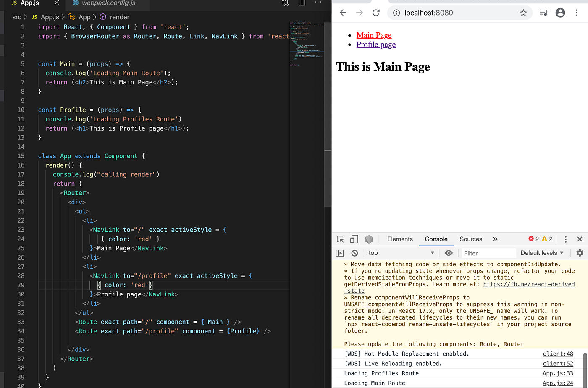Open the browser profile avatar
Image resolution: width=588 pixels, height=388 pixels.
[x=560, y=13]
